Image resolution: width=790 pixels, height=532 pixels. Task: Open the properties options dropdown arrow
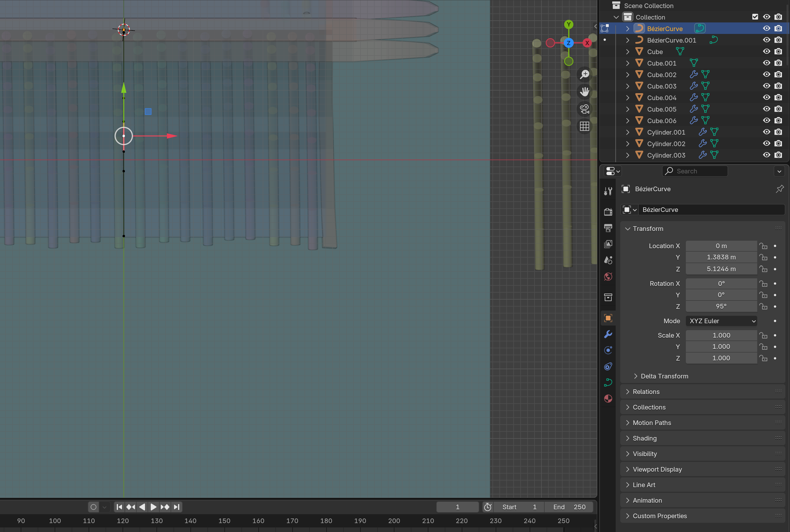(x=779, y=171)
